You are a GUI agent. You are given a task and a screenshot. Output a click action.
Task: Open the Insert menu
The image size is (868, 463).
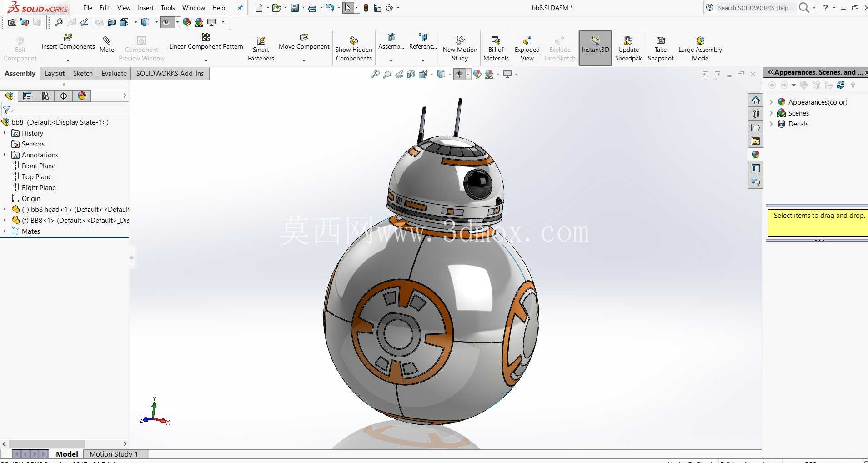click(146, 8)
